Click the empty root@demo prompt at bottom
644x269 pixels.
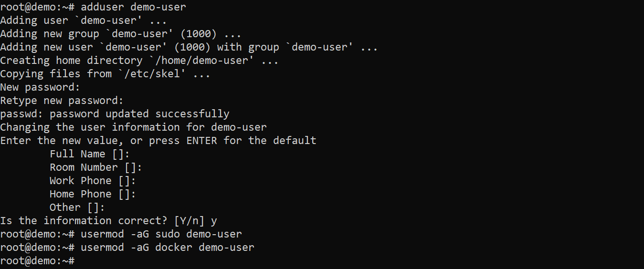(38, 261)
